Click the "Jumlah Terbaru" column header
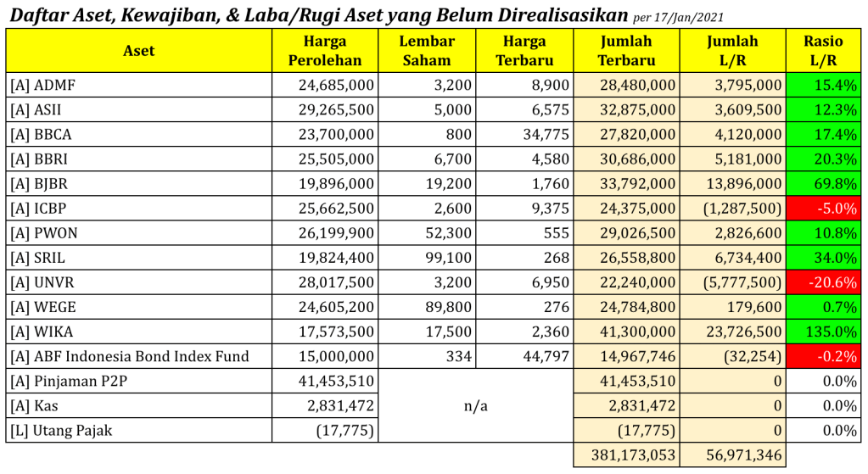 pos(626,51)
